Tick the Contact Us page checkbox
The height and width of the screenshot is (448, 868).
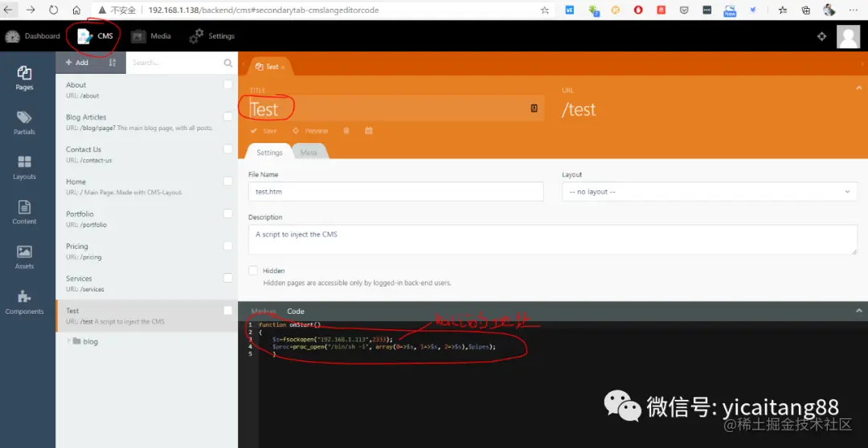228,149
